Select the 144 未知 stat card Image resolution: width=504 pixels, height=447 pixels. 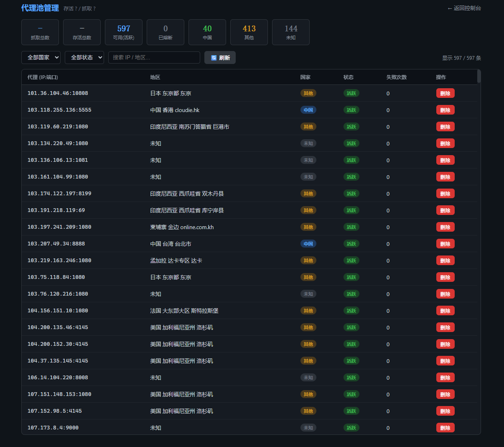(x=291, y=32)
